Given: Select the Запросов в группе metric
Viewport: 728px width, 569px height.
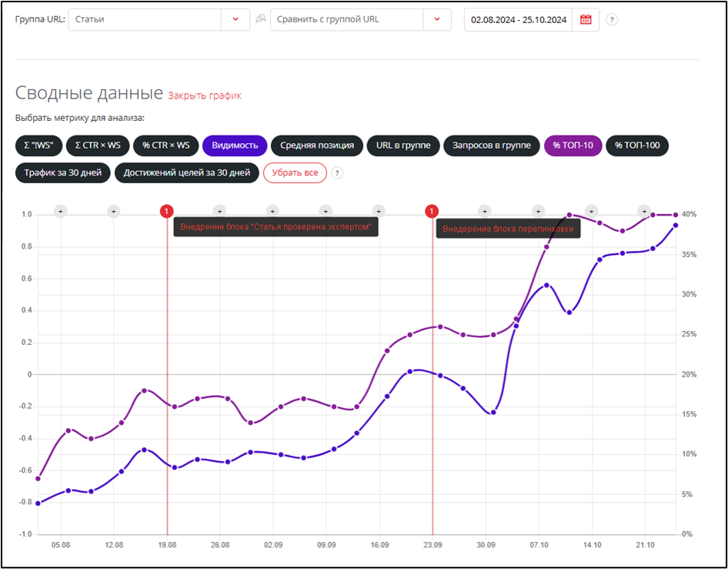Looking at the screenshot, I should (x=491, y=146).
